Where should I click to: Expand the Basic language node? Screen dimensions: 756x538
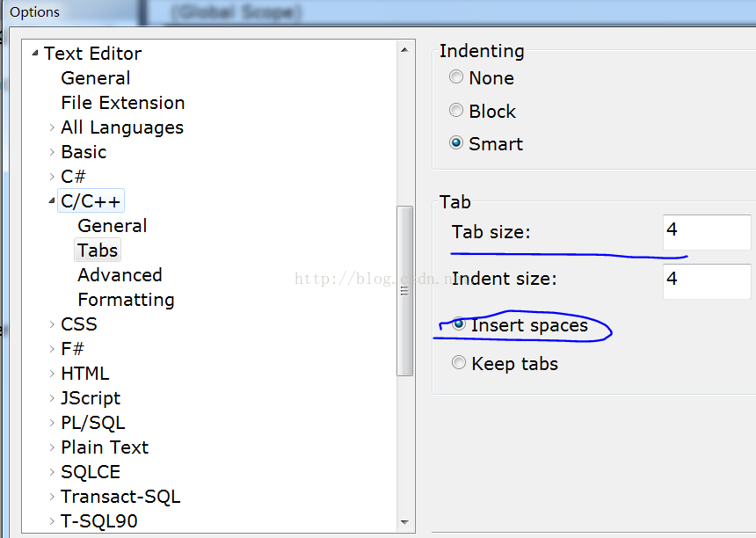pos(52,152)
